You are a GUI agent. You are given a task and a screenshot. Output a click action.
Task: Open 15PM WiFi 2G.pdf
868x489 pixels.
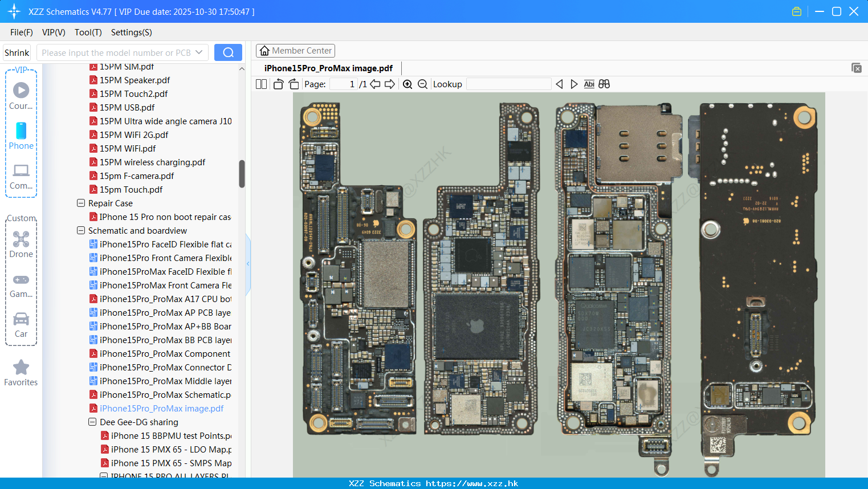click(134, 135)
